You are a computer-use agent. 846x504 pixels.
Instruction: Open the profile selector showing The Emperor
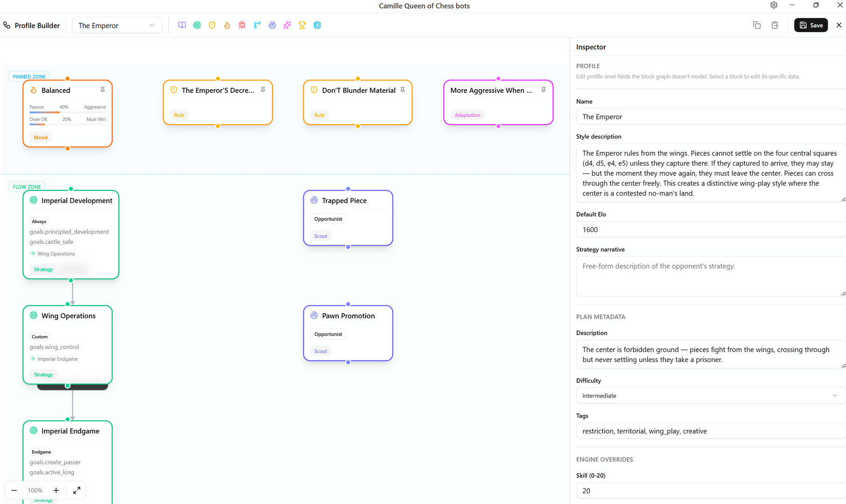coord(117,25)
